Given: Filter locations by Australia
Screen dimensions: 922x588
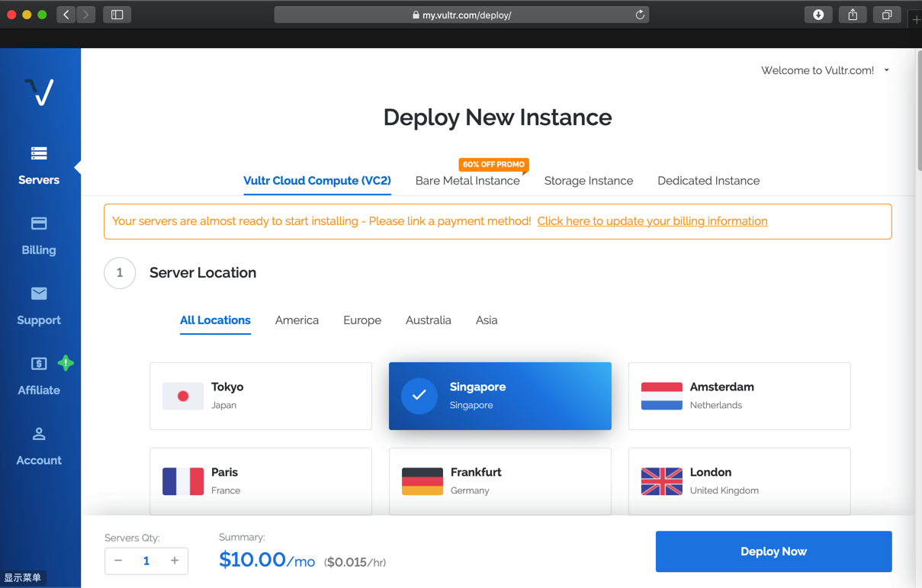Looking at the screenshot, I should pyautogui.click(x=429, y=320).
